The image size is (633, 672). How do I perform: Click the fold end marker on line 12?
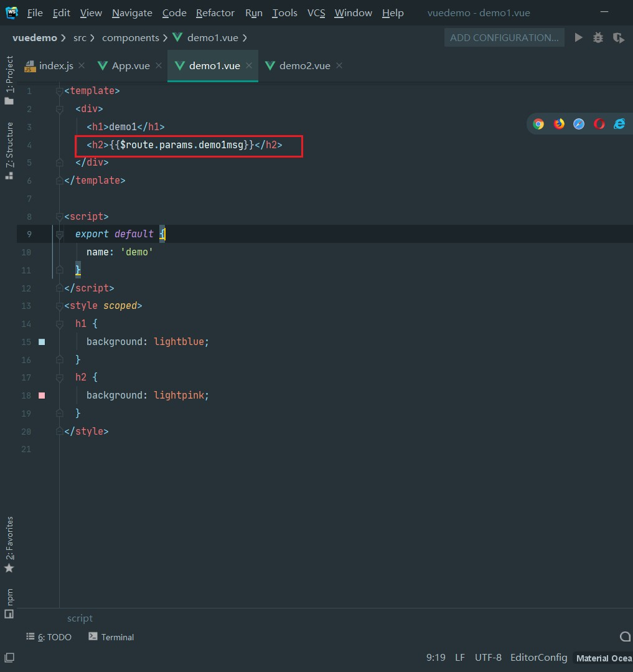pyautogui.click(x=60, y=288)
